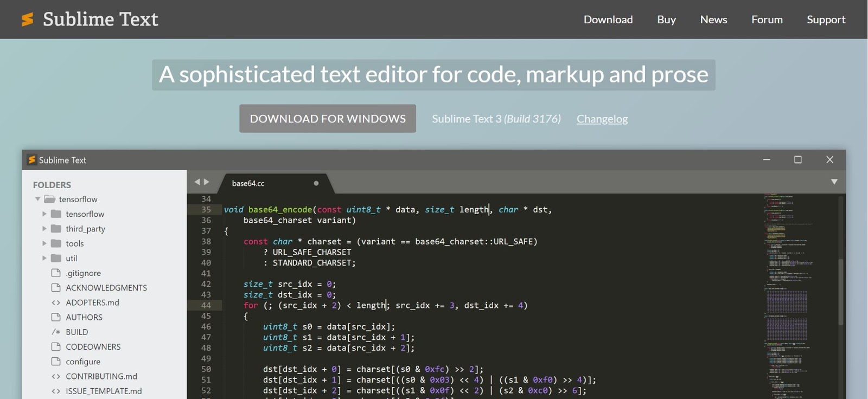Visit the Forum link in the header
Screen dimensions: 868x399
(767, 20)
